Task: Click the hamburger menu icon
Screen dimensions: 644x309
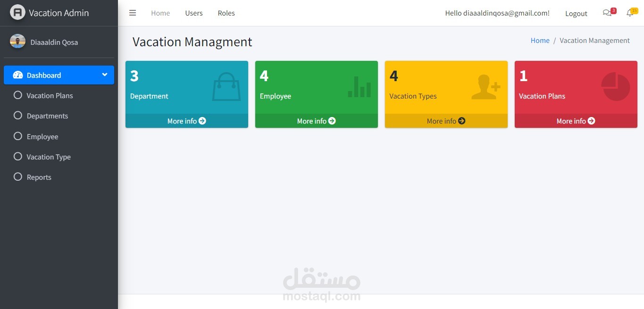Action: (x=133, y=13)
